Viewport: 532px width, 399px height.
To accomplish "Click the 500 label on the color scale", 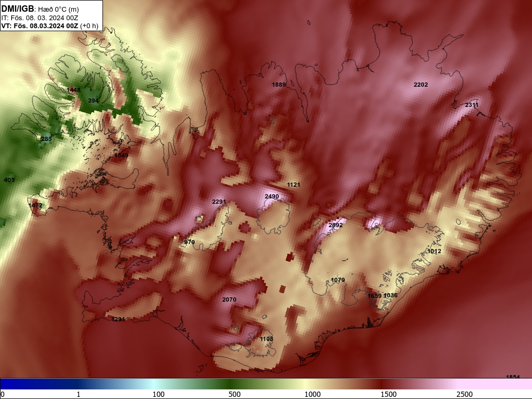I will click(x=235, y=394).
